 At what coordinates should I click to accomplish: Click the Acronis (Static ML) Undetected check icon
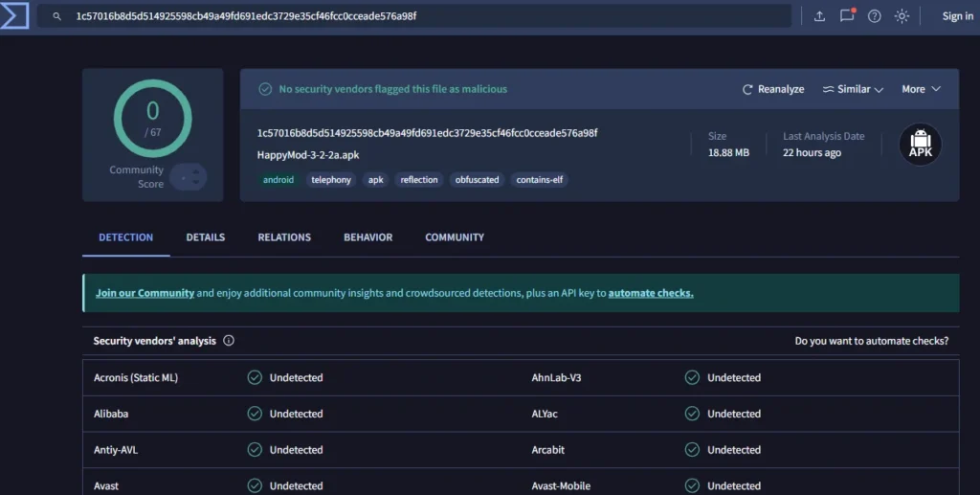pyautogui.click(x=255, y=377)
